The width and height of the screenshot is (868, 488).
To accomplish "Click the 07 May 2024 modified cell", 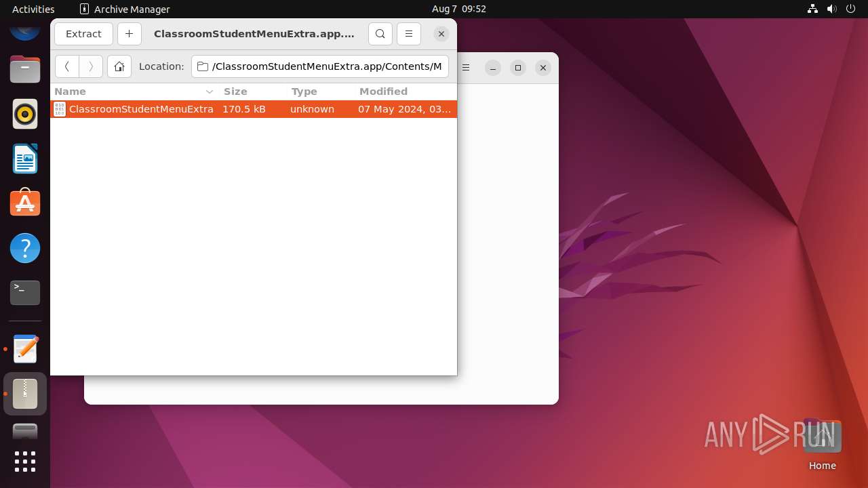I will pos(405,109).
